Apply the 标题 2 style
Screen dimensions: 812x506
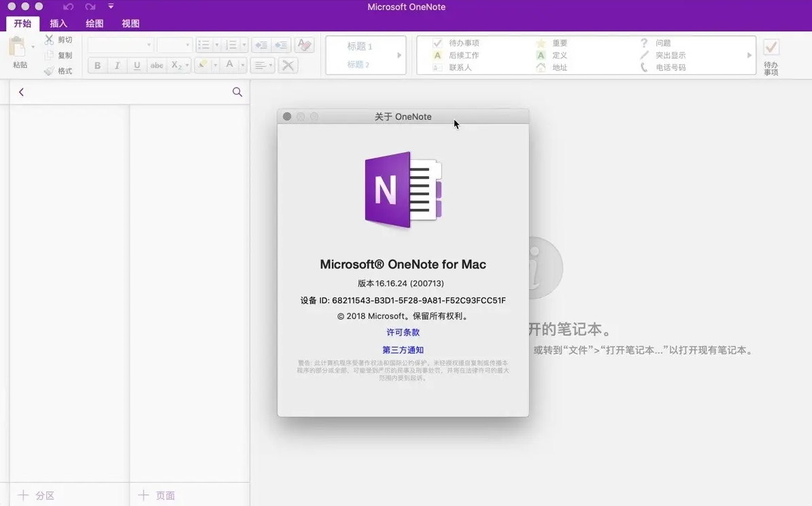point(358,65)
